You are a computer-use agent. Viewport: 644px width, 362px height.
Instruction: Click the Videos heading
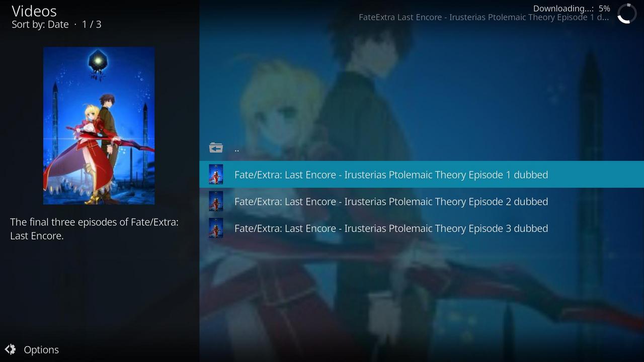tap(34, 11)
